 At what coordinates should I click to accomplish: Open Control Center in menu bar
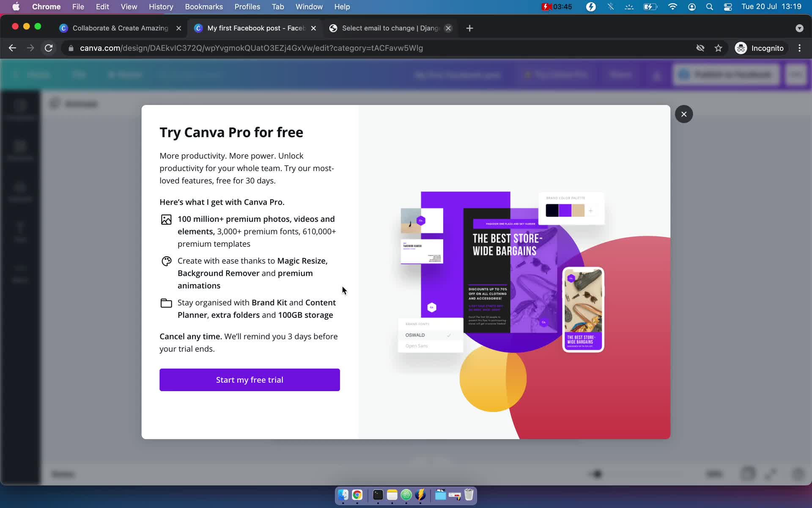pyautogui.click(x=728, y=6)
